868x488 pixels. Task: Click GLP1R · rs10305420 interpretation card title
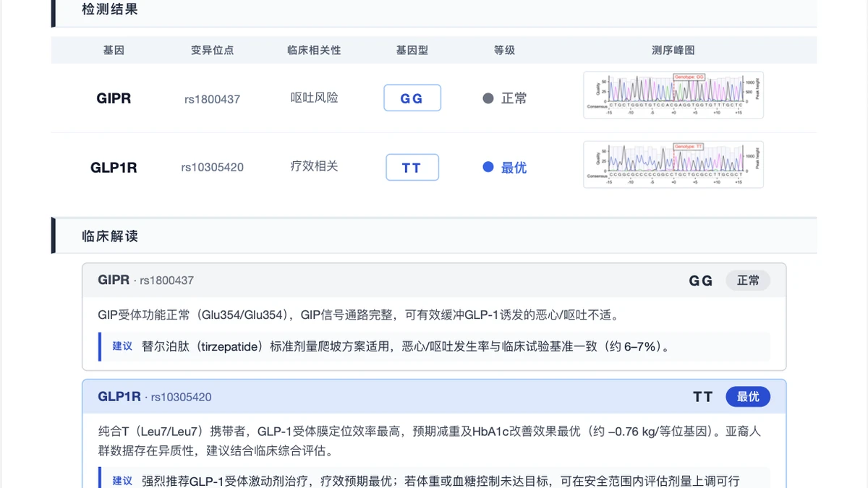155,397
